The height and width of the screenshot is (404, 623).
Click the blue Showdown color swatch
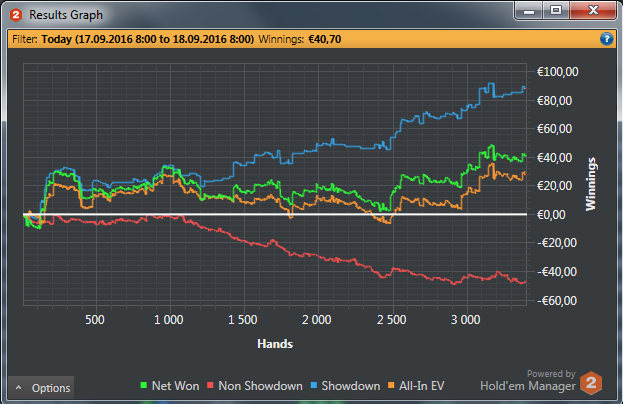[314, 385]
